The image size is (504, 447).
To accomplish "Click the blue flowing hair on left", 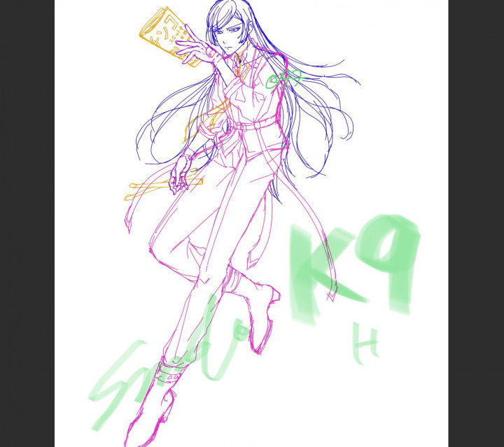I will click(168, 119).
